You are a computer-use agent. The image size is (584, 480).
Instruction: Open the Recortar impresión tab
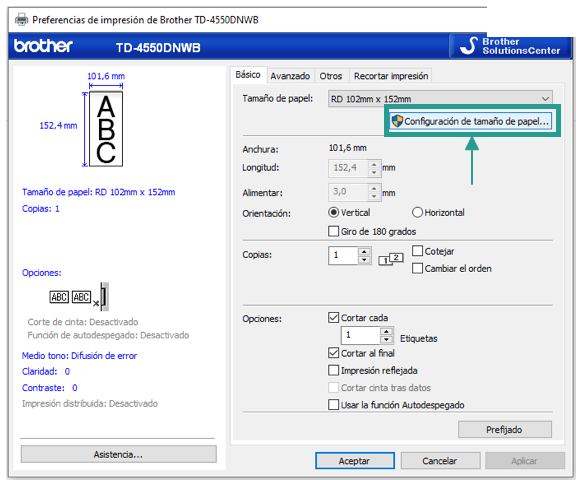(x=391, y=76)
